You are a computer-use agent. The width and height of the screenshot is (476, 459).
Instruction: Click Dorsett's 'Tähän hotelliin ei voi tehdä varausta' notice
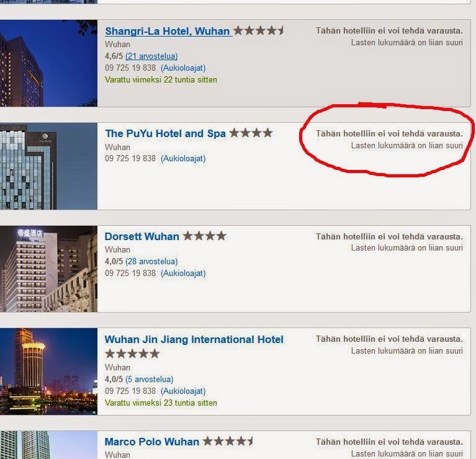(389, 236)
